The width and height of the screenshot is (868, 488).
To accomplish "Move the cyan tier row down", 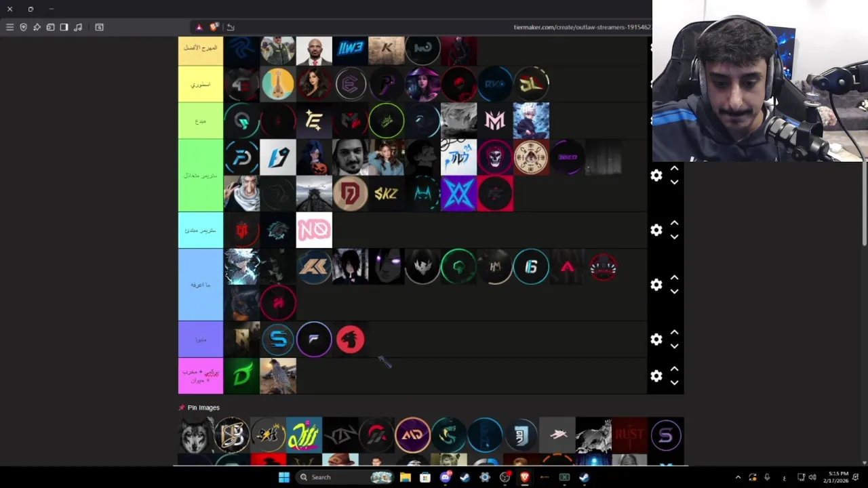I will (x=674, y=237).
